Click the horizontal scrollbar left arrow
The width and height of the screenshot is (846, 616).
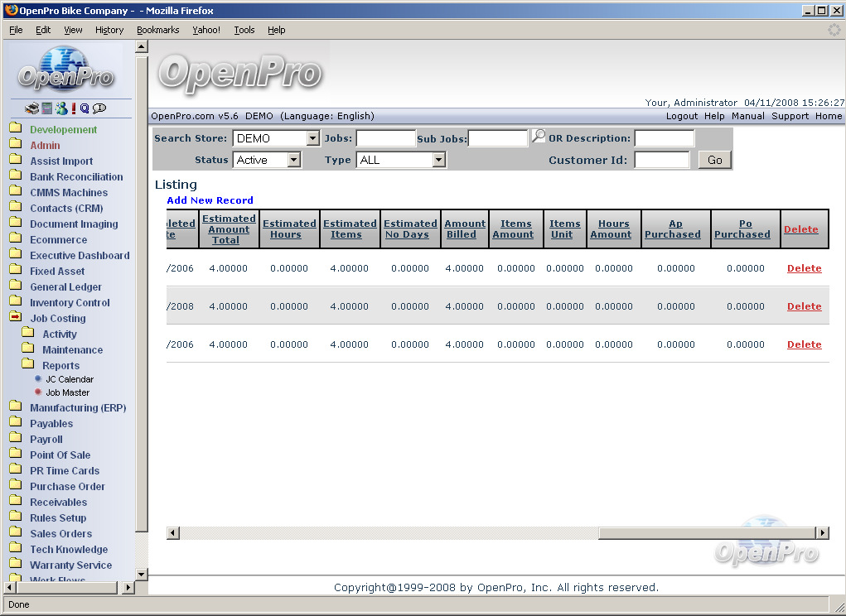(173, 533)
